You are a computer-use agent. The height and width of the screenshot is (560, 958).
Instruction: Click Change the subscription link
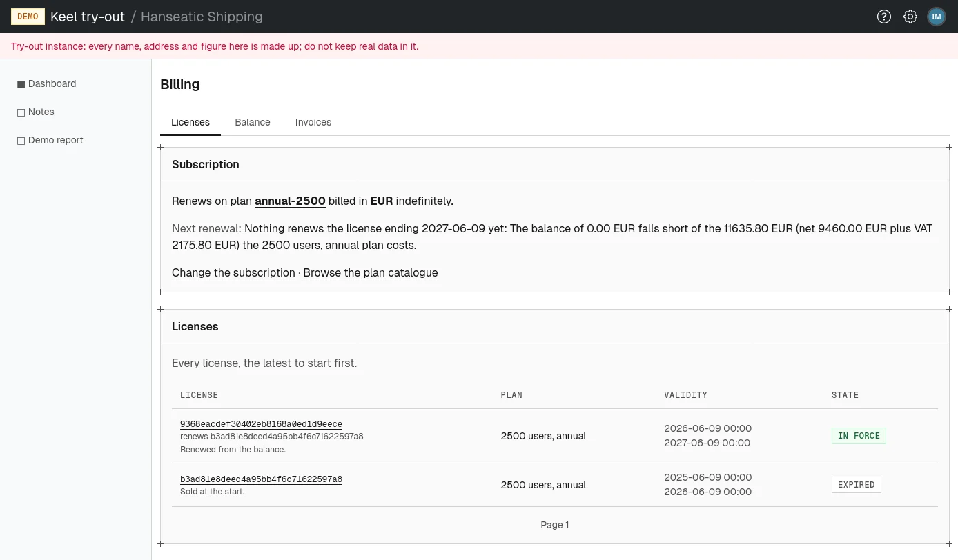233,272
